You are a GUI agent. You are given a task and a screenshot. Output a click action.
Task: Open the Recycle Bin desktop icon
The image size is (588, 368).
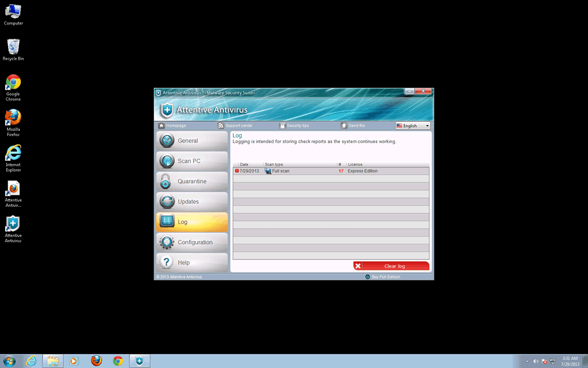[13, 50]
